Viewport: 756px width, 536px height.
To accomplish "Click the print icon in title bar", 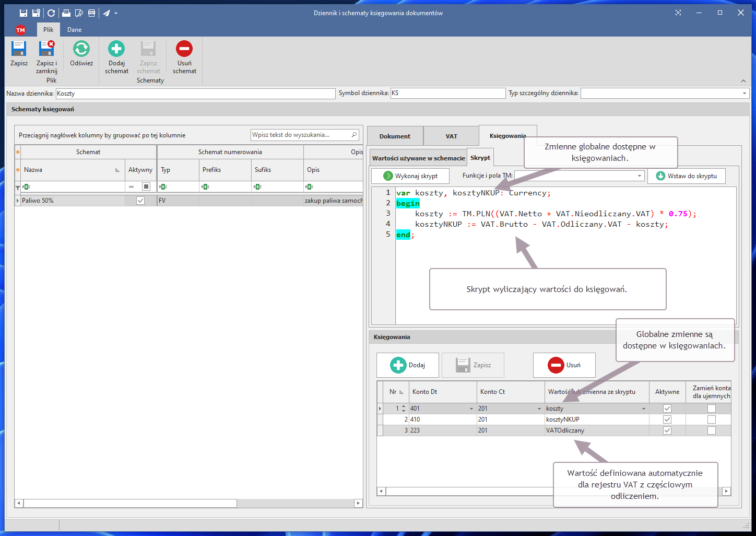I will point(66,13).
